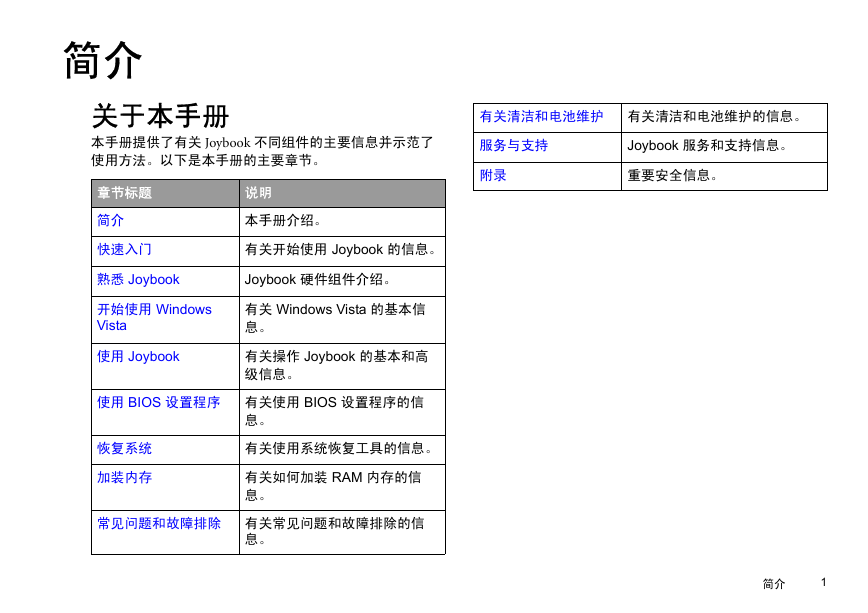Click text 有关清洁和电池维护的信息
Screen dimensions: 868x613
(x=714, y=116)
